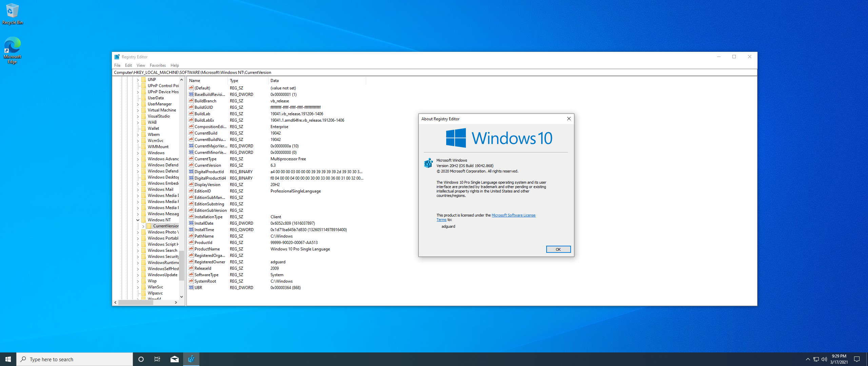Viewport: 868px width, 366px height.
Task: Click the icon of the ProductName value
Action: click(x=191, y=249)
